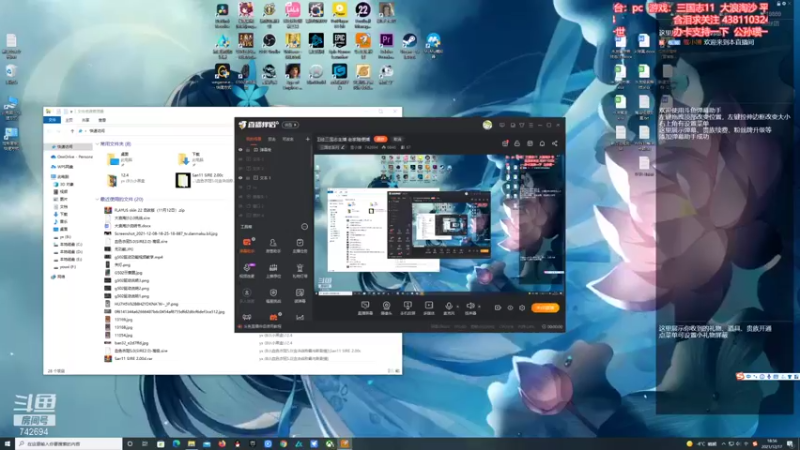Open the webcam source icon in streaming toolbar
This screenshot has height=450, width=800.
pos(386,306)
